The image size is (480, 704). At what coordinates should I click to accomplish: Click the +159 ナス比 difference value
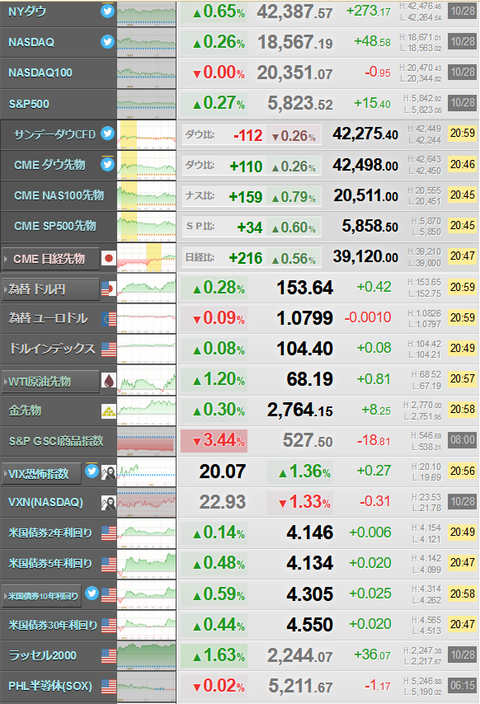(246, 197)
